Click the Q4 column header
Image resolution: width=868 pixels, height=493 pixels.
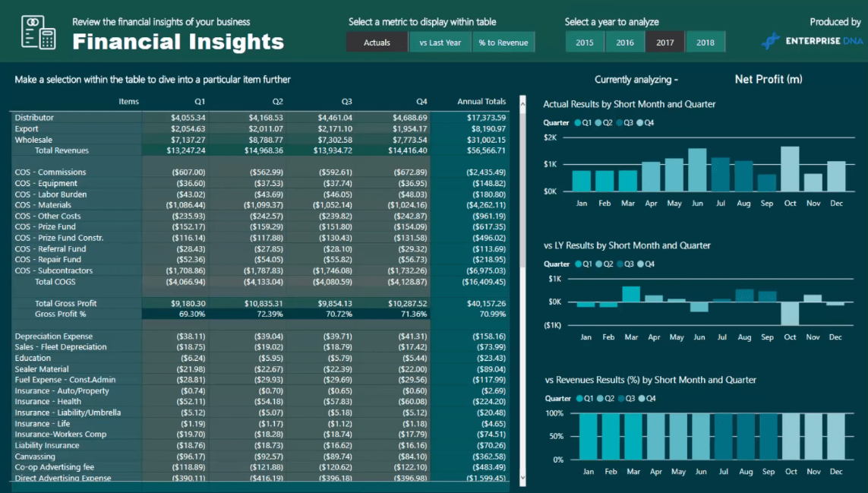coord(421,101)
